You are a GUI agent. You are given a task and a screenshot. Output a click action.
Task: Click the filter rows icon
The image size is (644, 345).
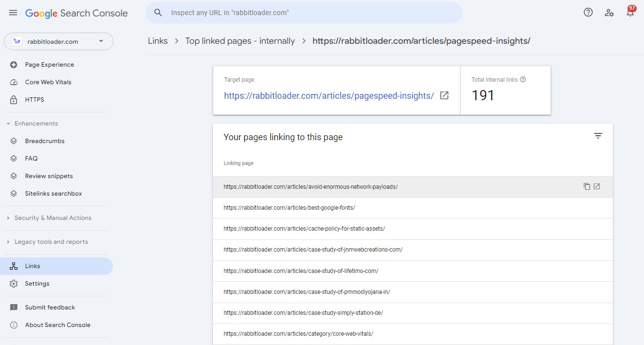[x=598, y=136]
